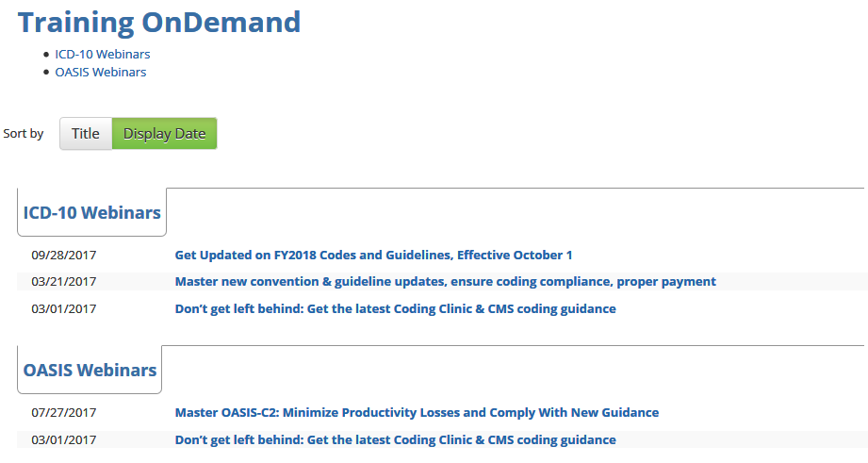Sort webinars by Title
Screen dimensions: 868x463
point(86,134)
